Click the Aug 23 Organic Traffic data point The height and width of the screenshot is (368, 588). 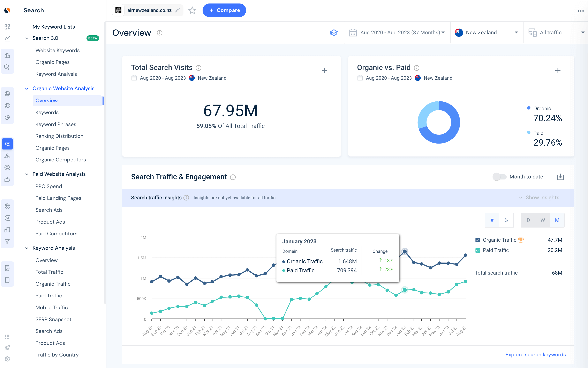point(465,255)
